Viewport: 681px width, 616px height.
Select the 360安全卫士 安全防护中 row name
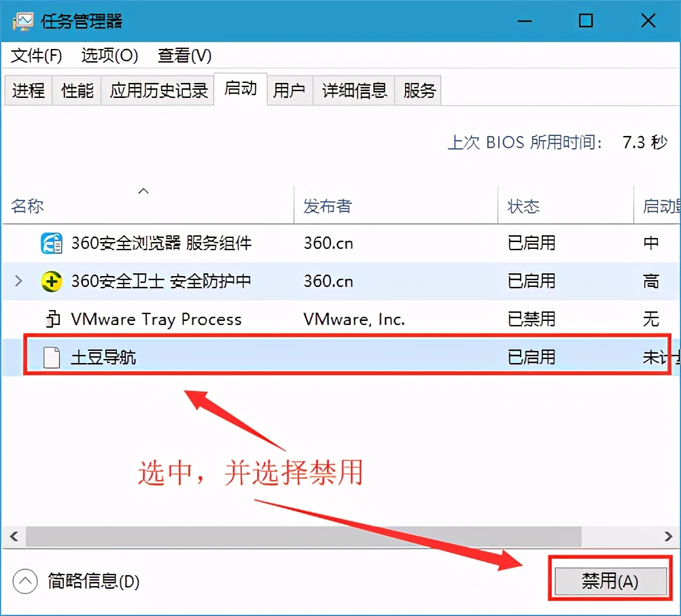point(161,281)
